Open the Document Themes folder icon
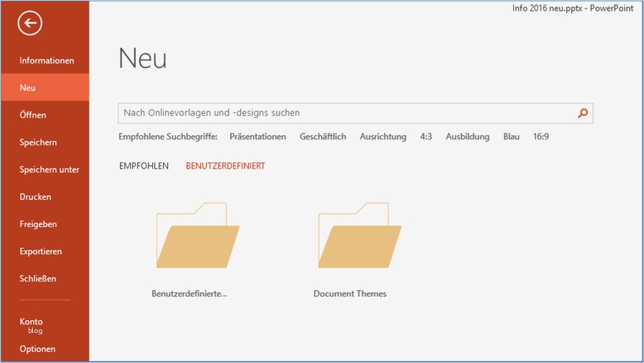This screenshot has width=644, height=363. coord(360,235)
